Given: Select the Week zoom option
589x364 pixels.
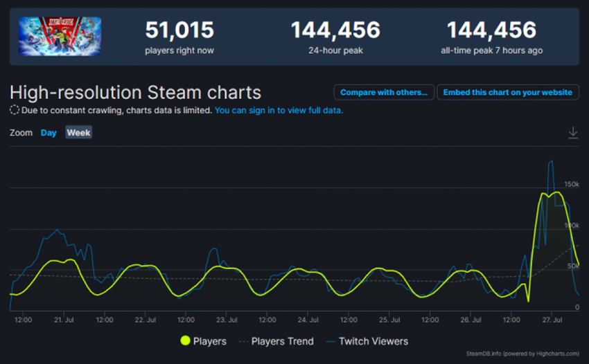Looking at the screenshot, I should (78, 133).
